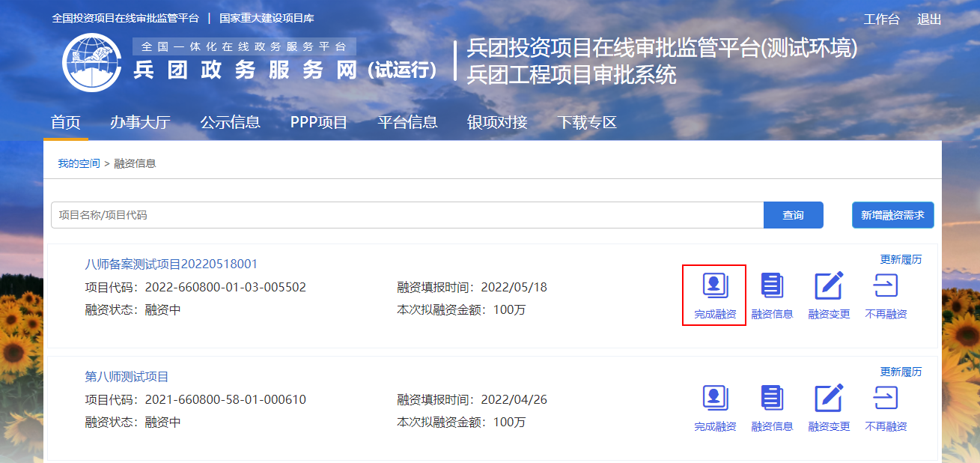Click 退出 to log out

pos(929,19)
